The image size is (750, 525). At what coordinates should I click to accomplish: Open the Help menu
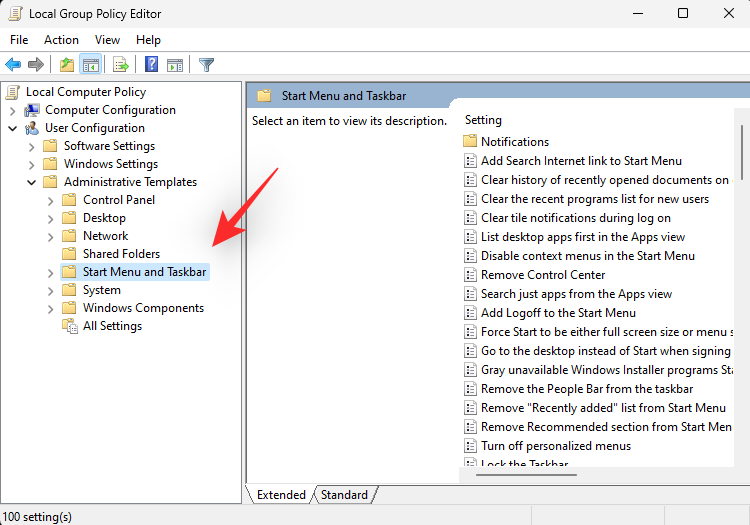(148, 40)
